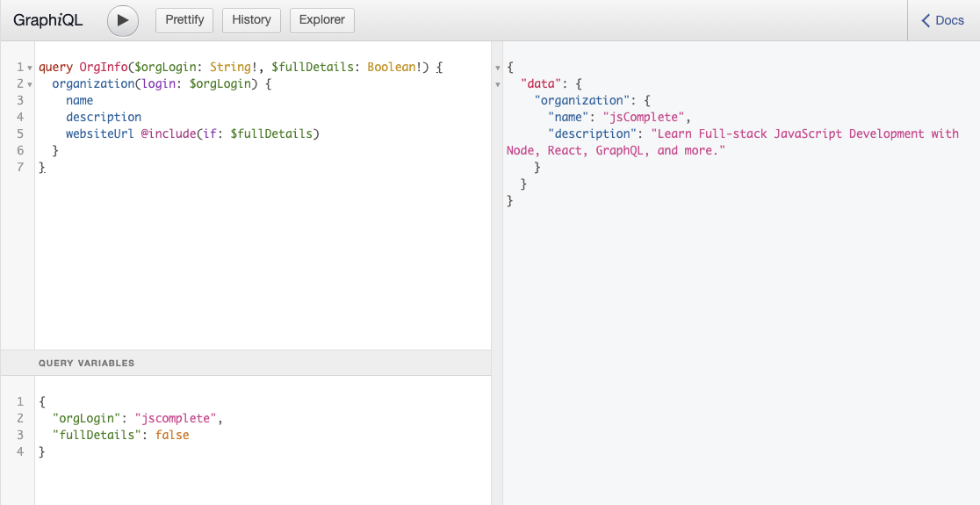The width and height of the screenshot is (980, 505).
Task: Click the GraphiQL title in the toolbar
Action: 48,20
